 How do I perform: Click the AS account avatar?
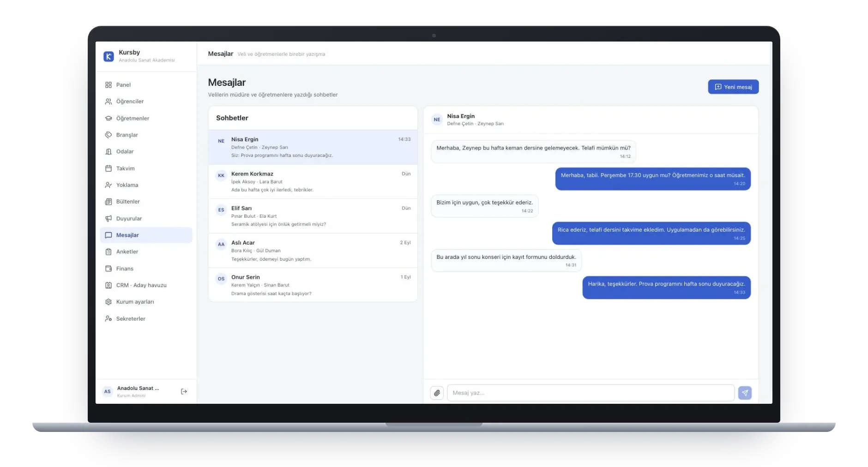pyautogui.click(x=108, y=392)
